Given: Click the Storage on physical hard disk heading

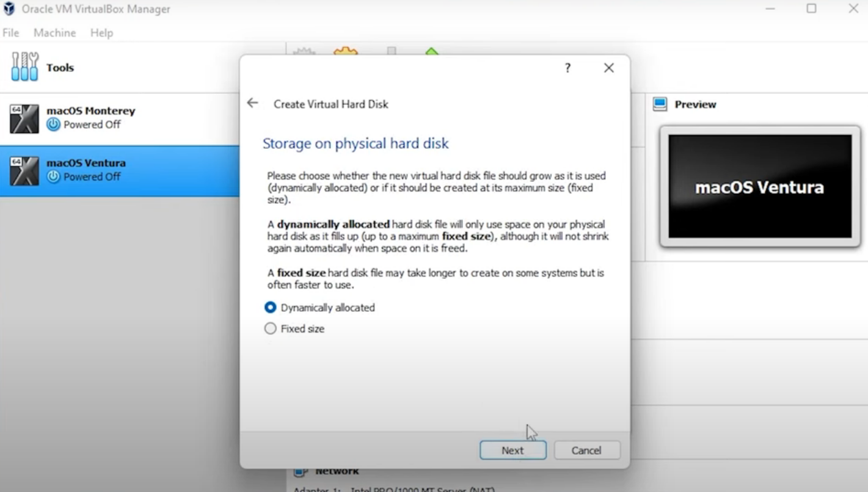Looking at the screenshot, I should click(x=356, y=143).
